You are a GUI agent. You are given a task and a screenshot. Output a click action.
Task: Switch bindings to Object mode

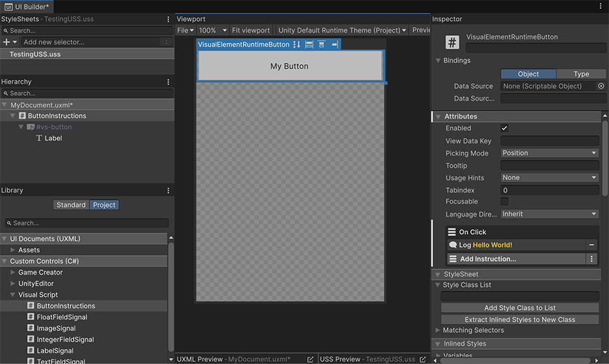click(528, 74)
